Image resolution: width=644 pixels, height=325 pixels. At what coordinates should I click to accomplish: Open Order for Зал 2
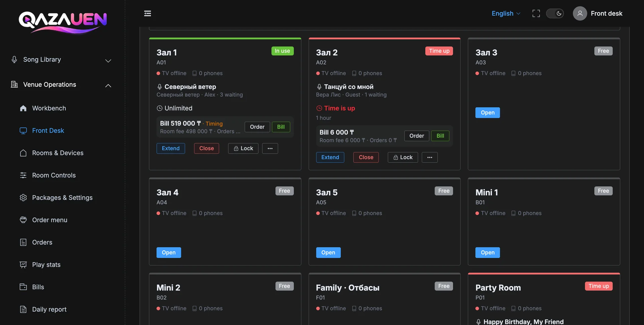click(x=417, y=136)
